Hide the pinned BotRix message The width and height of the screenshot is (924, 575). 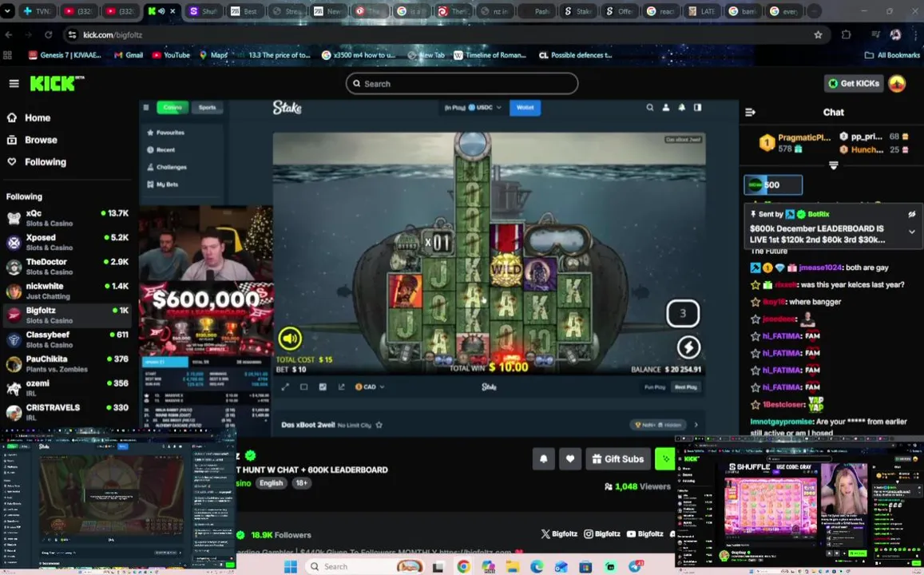tap(911, 215)
